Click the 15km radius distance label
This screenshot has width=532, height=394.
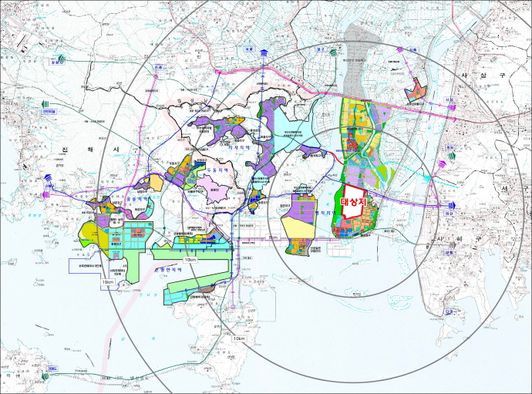(x=107, y=283)
